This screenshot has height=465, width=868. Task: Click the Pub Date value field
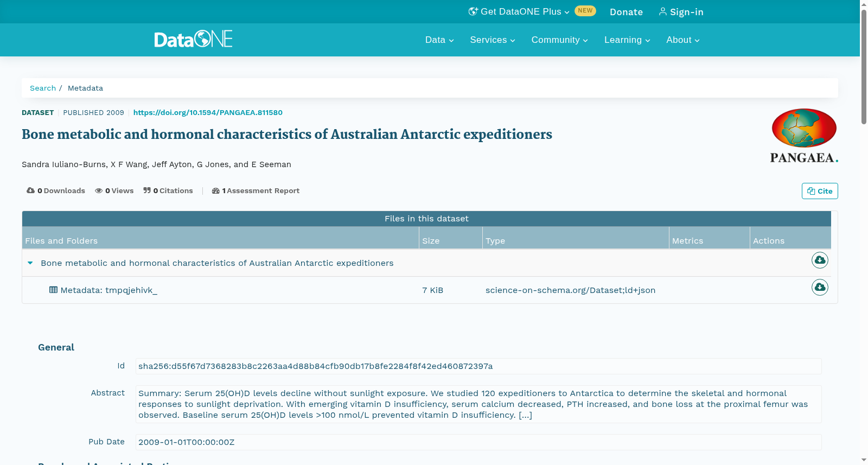478,442
